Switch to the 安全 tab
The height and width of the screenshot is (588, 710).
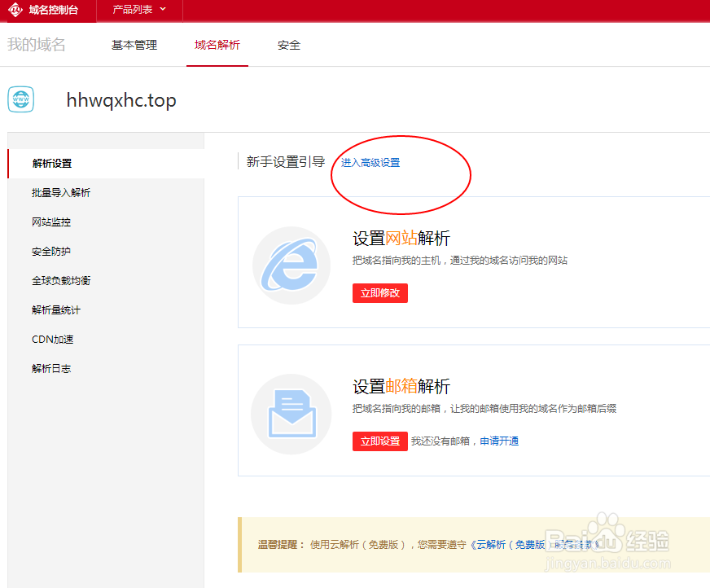point(288,46)
